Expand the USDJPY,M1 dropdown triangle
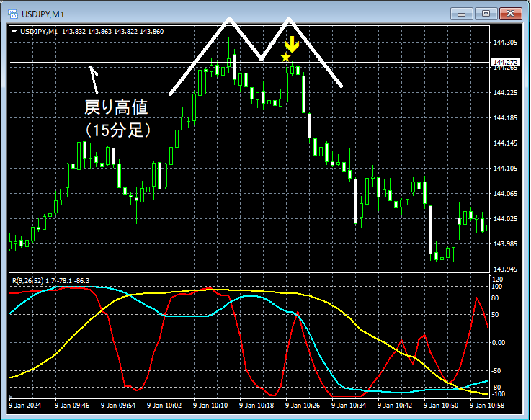This screenshot has width=531, height=420. [x=14, y=32]
